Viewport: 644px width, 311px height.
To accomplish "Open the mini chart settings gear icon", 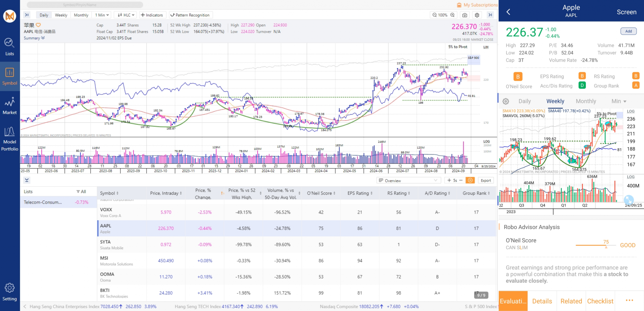I will point(506,101).
